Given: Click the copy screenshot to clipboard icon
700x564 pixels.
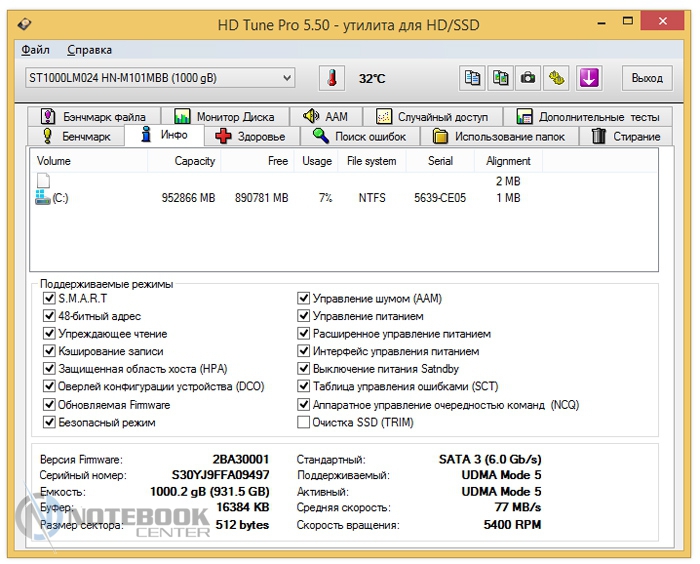Looking at the screenshot, I should coord(500,78).
